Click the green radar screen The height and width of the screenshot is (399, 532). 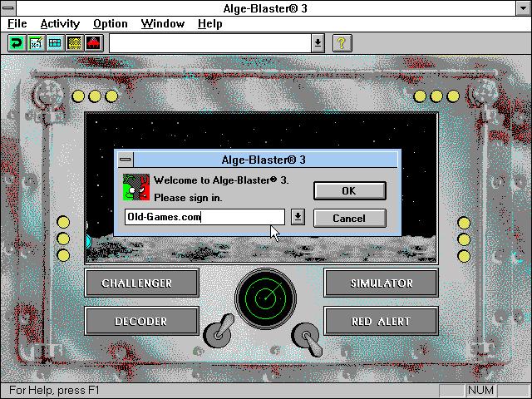coord(266,298)
